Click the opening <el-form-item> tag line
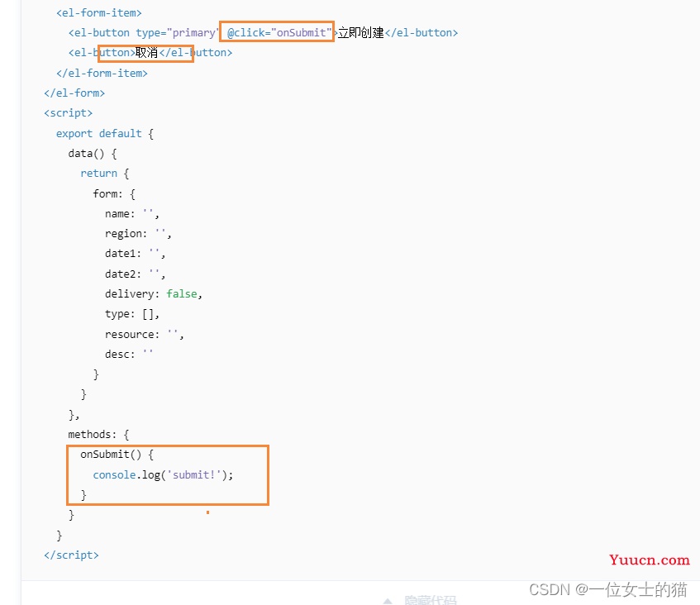 click(99, 13)
